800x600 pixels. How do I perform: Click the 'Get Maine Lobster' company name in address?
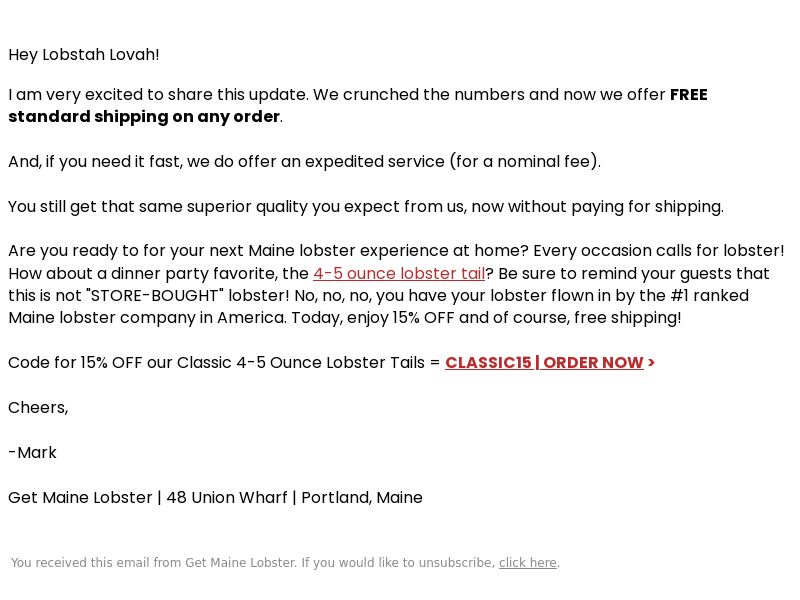click(80, 497)
